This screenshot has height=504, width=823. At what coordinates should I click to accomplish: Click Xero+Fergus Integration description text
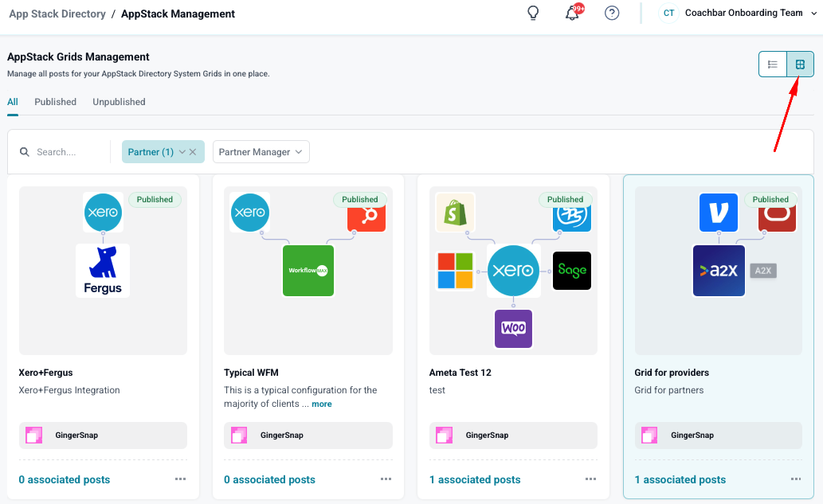pyautogui.click(x=69, y=390)
